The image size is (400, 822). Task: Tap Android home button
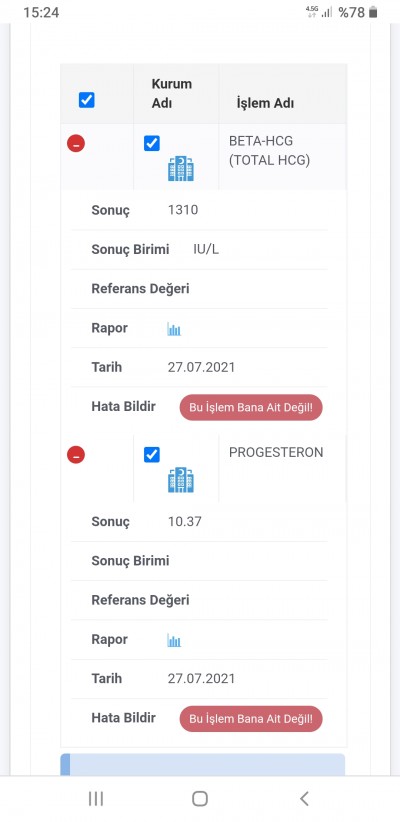coord(200,798)
